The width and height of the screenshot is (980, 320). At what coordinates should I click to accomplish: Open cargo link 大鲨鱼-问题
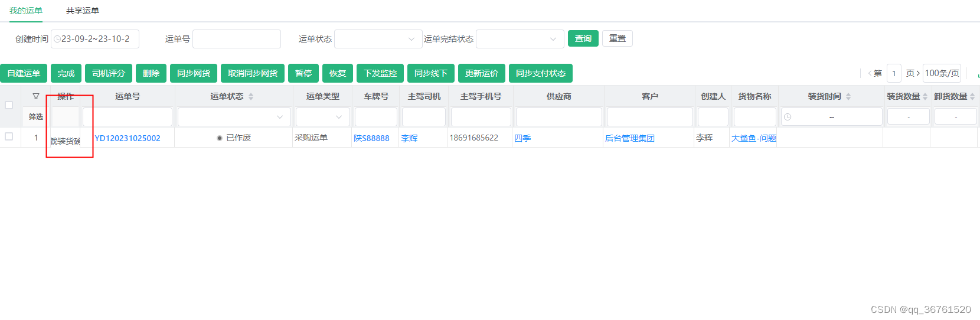pos(754,138)
